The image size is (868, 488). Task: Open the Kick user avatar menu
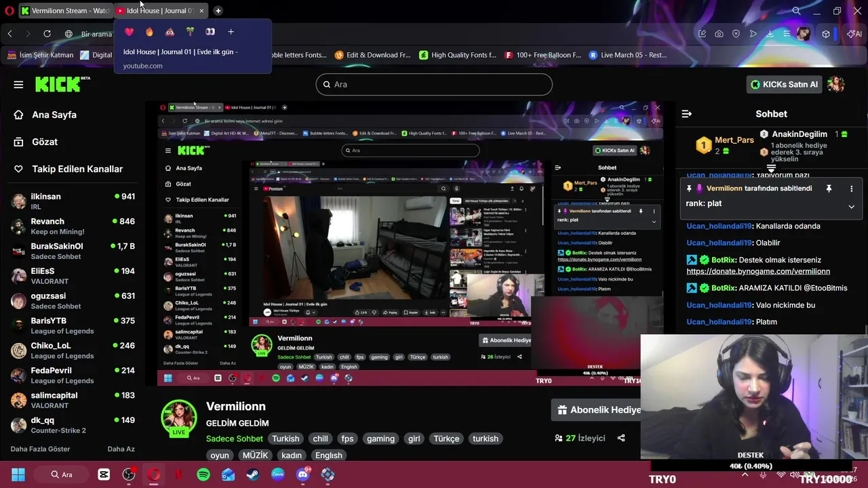(835, 84)
